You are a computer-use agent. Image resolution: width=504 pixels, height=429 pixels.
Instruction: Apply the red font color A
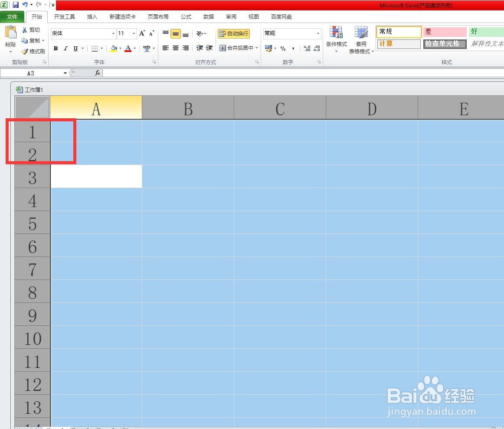point(128,49)
